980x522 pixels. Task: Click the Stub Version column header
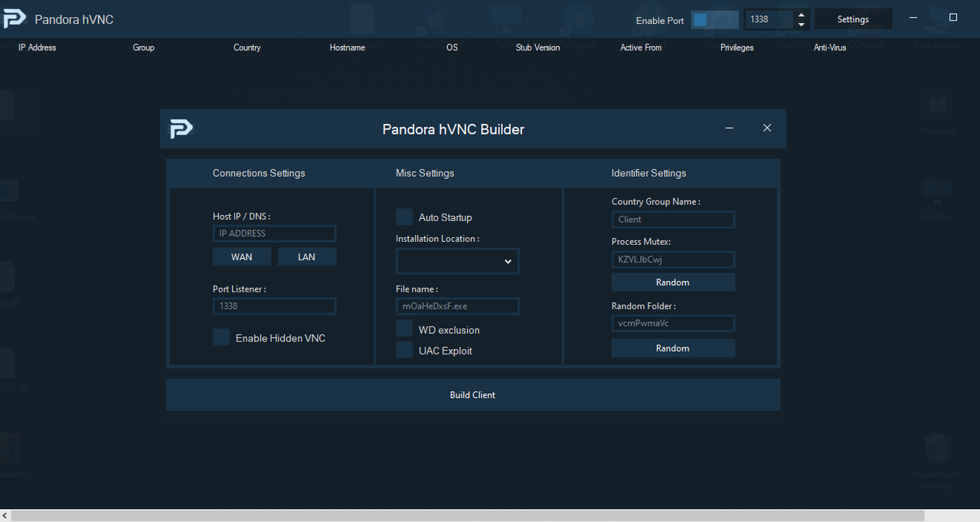coord(537,47)
